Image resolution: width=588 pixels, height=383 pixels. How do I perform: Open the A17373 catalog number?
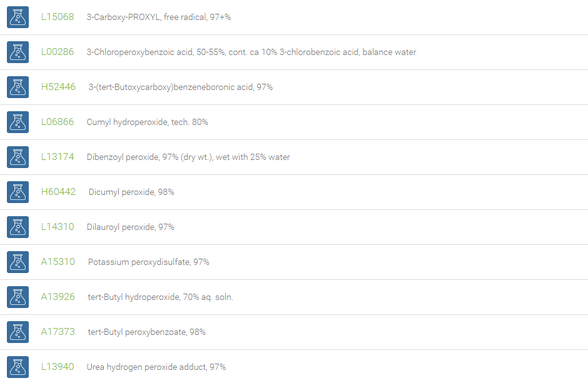click(58, 332)
